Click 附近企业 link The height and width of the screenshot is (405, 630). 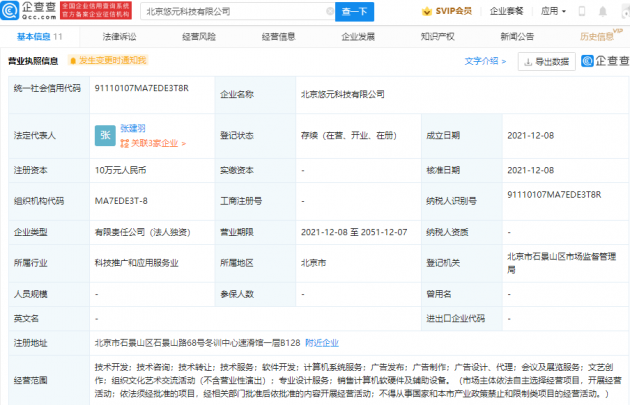(x=322, y=343)
